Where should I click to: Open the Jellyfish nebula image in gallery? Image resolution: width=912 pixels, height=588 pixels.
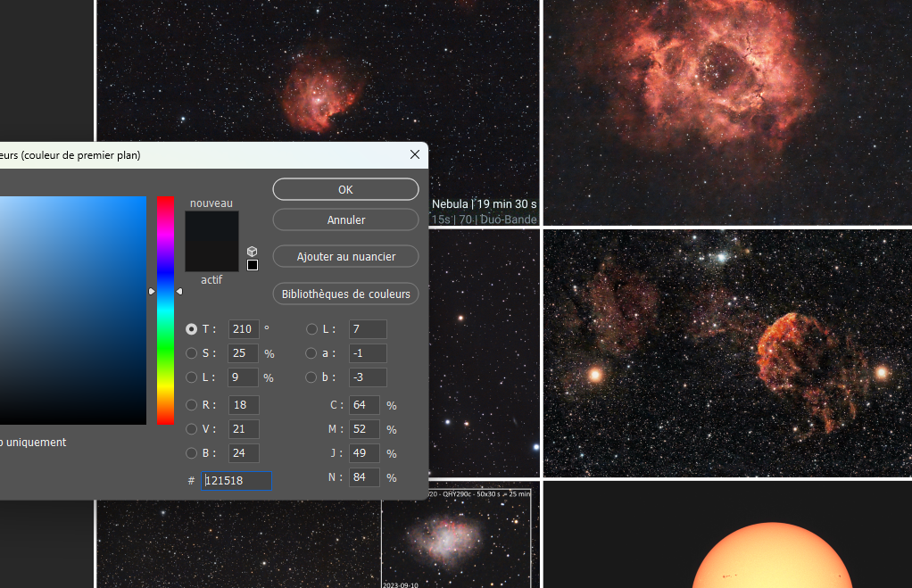pyautogui.click(x=727, y=353)
